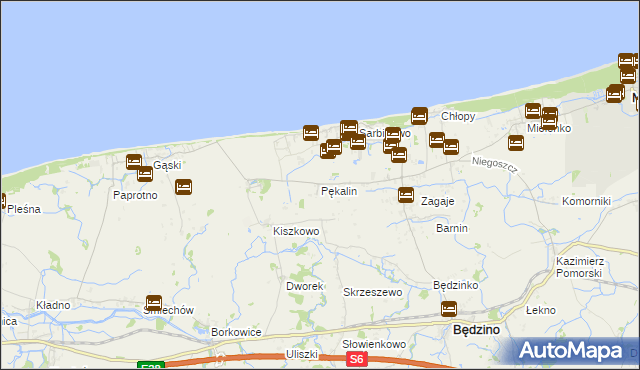The image size is (640, 370).
Task: Click the Borkowice label
Action: click(x=236, y=332)
